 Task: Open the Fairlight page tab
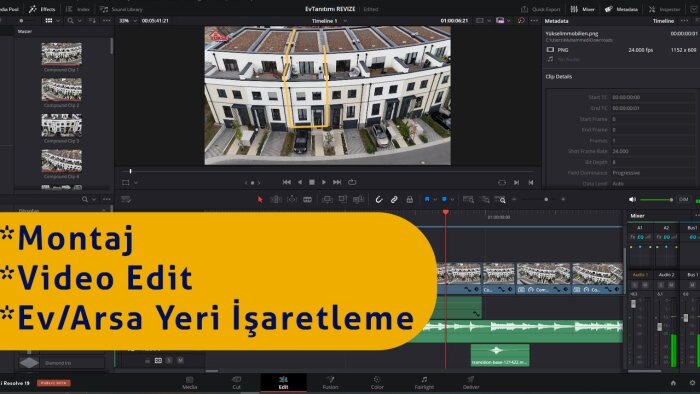pyautogui.click(x=424, y=383)
